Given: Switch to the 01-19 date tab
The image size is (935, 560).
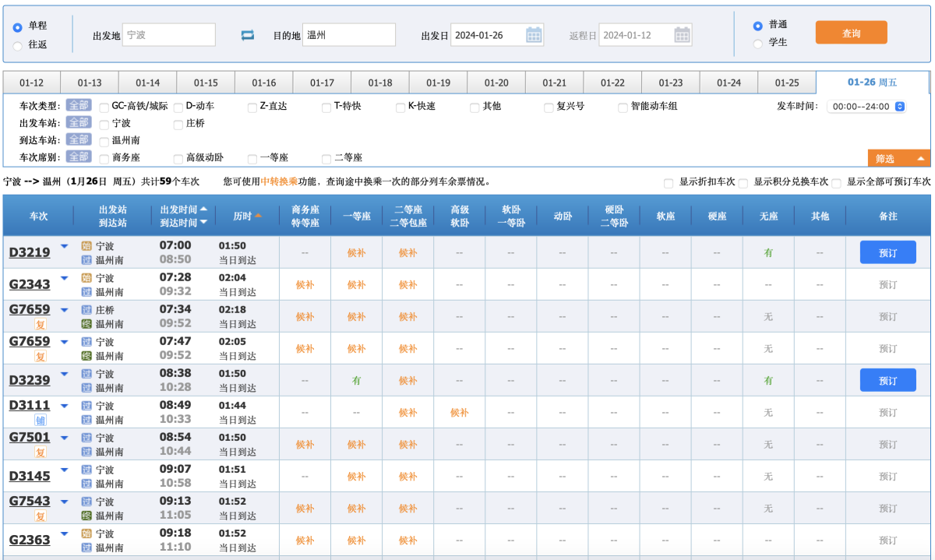Looking at the screenshot, I should (x=438, y=83).
